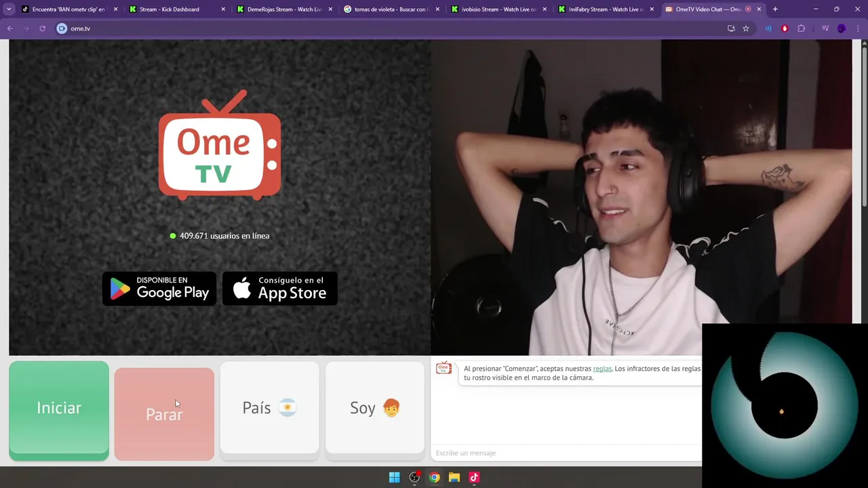Close the Kick Dashboard tab
Viewport: 868px width, 488px height.
[x=222, y=9]
